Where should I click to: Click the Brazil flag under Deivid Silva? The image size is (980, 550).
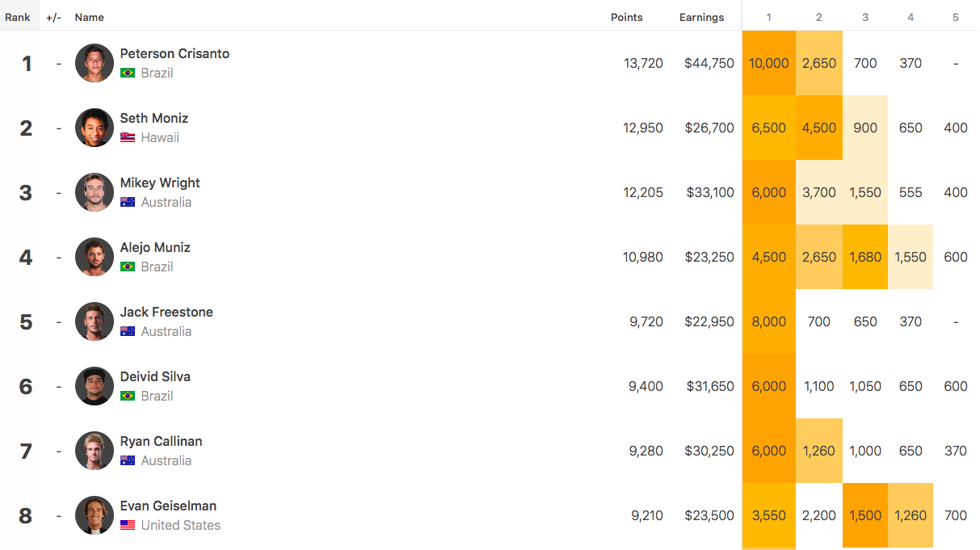point(128,396)
